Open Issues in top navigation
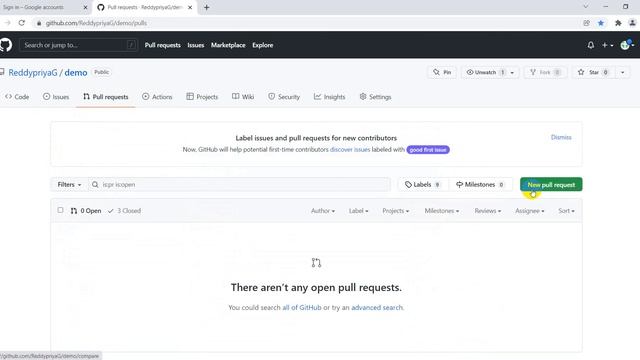The height and width of the screenshot is (360, 640). tap(196, 45)
